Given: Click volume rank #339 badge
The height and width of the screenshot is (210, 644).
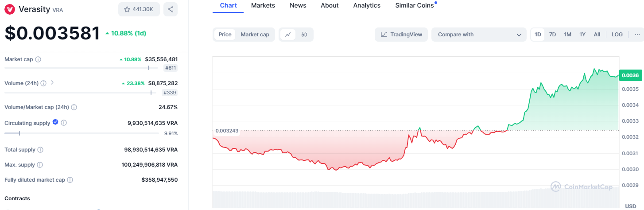Looking at the screenshot, I should pyautogui.click(x=171, y=93).
